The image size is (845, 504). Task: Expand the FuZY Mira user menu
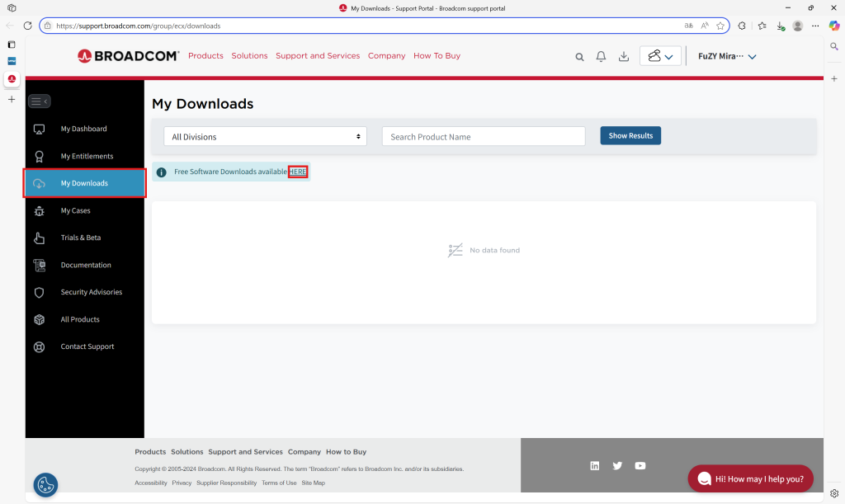[x=727, y=56]
